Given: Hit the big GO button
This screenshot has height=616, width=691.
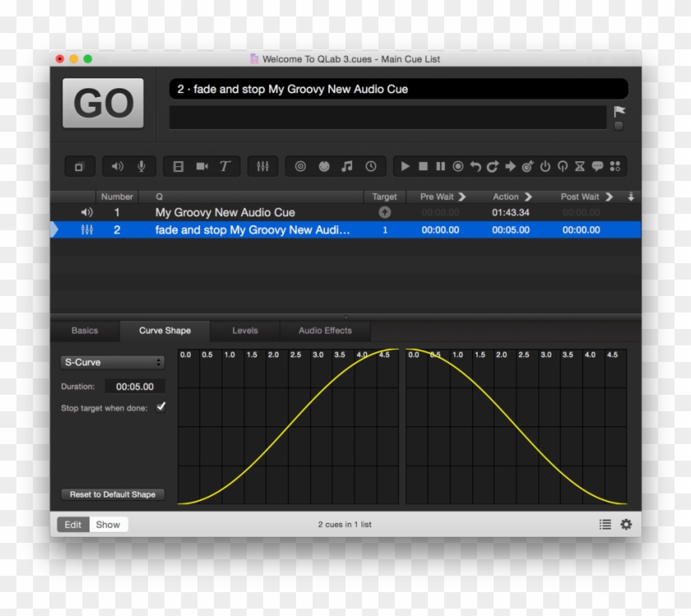Looking at the screenshot, I should [103, 103].
